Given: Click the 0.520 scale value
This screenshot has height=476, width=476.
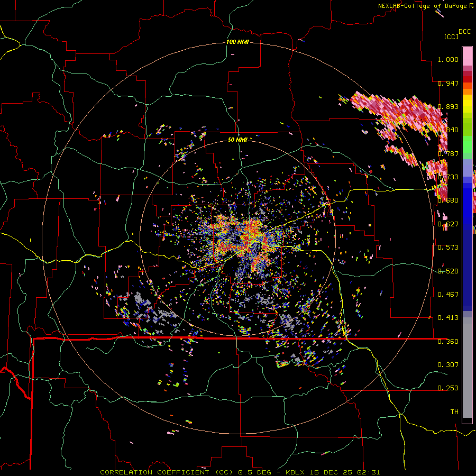Looking at the screenshot, I should [x=448, y=271].
